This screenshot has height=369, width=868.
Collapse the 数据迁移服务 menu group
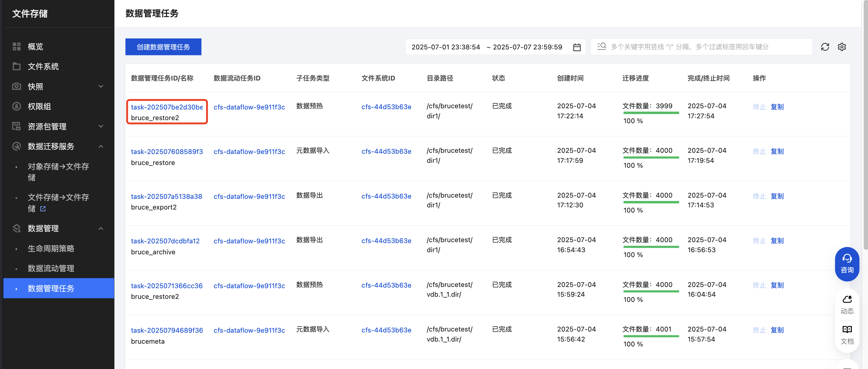point(101,146)
